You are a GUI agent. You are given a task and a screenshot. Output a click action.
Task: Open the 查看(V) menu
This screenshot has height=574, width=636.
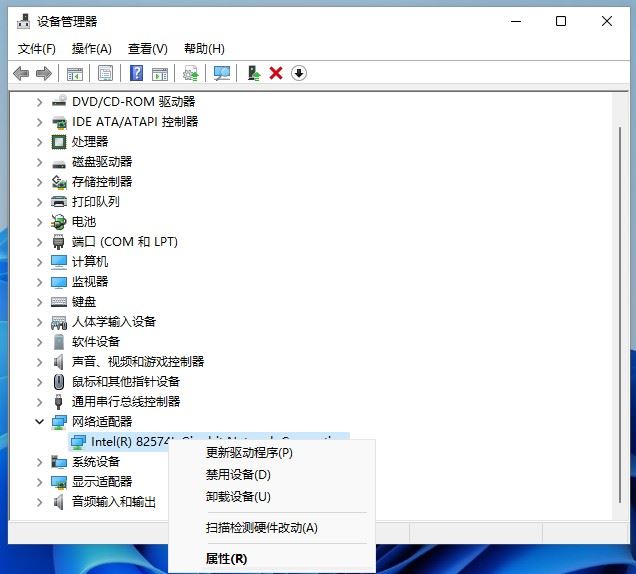click(x=147, y=48)
